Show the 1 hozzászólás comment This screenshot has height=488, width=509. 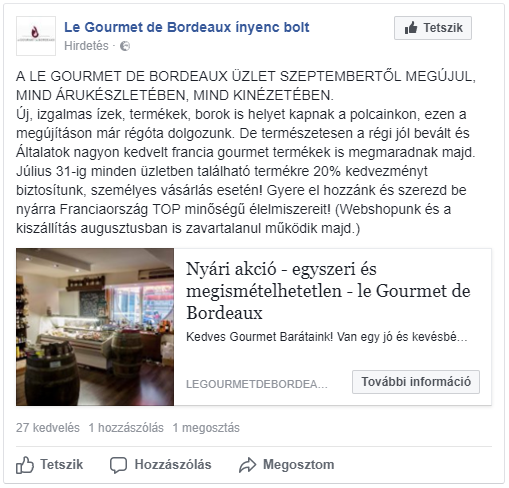pos(126,428)
